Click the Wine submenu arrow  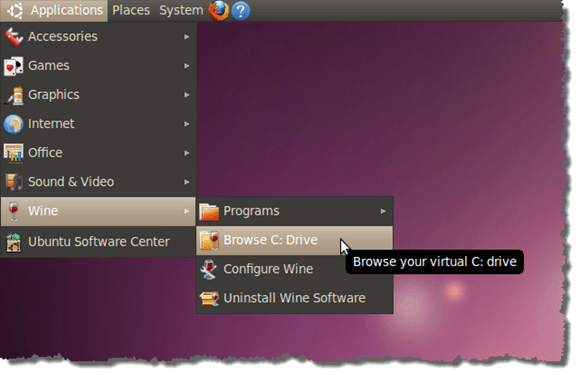[x=187, y=211]
